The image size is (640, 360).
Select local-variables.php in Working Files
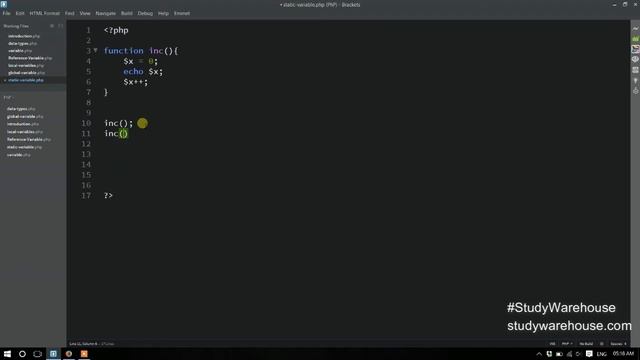[x=26, y=65]
